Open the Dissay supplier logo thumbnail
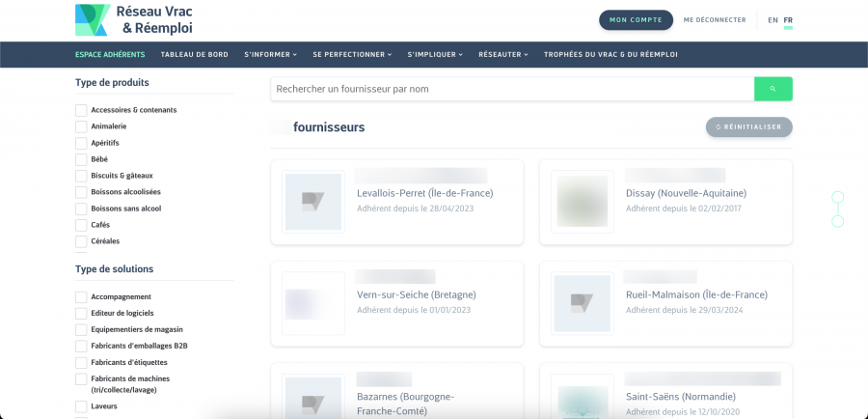The image size is (868, 419). coord(583,202)
